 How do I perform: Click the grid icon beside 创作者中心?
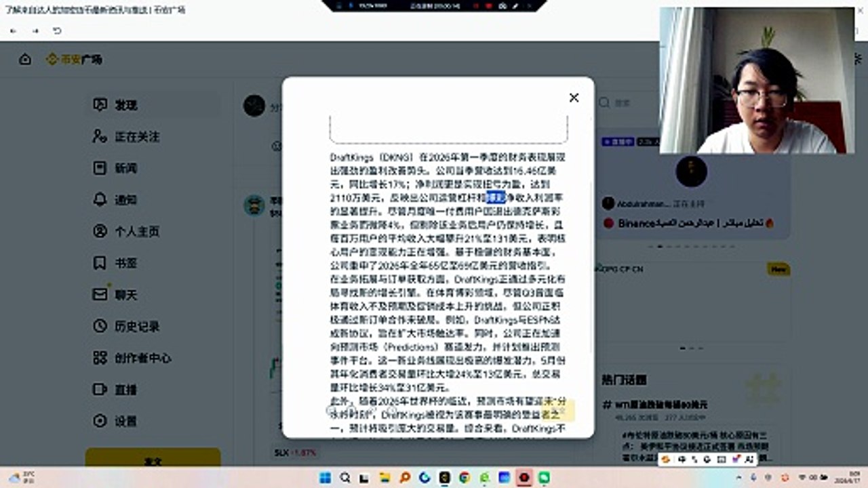click(100, 358)
